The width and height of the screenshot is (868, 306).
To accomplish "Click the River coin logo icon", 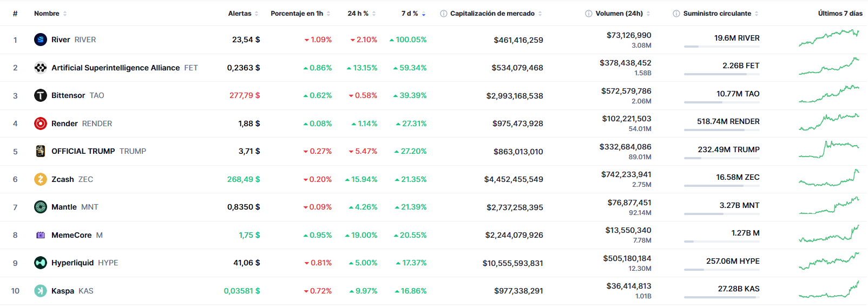I will 41,40.
